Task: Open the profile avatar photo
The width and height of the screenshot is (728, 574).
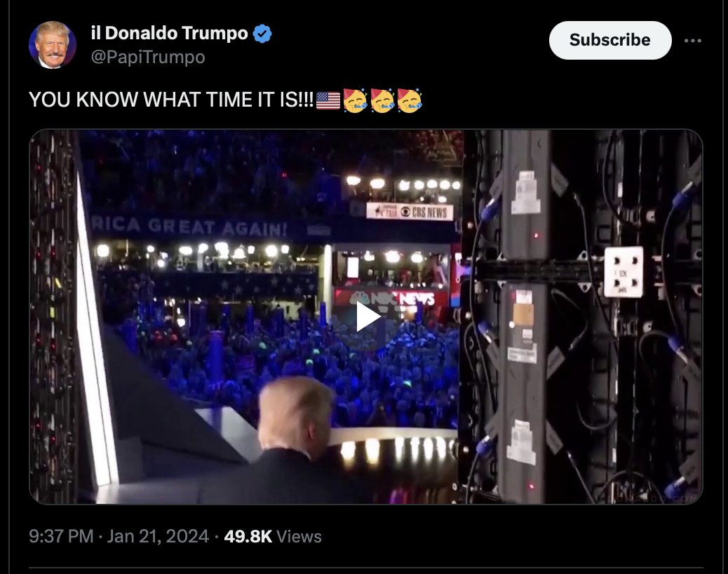Action: tap(53, 45)
